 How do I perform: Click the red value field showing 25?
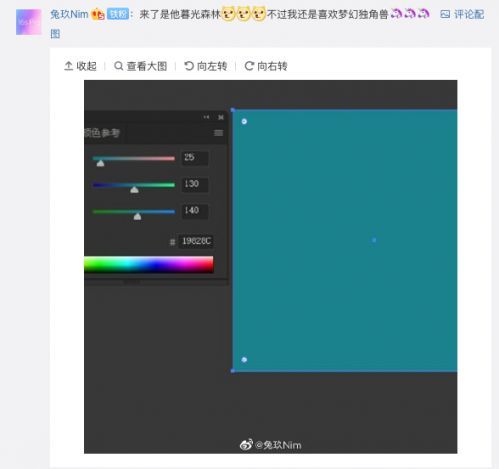[x=195, y=158]
